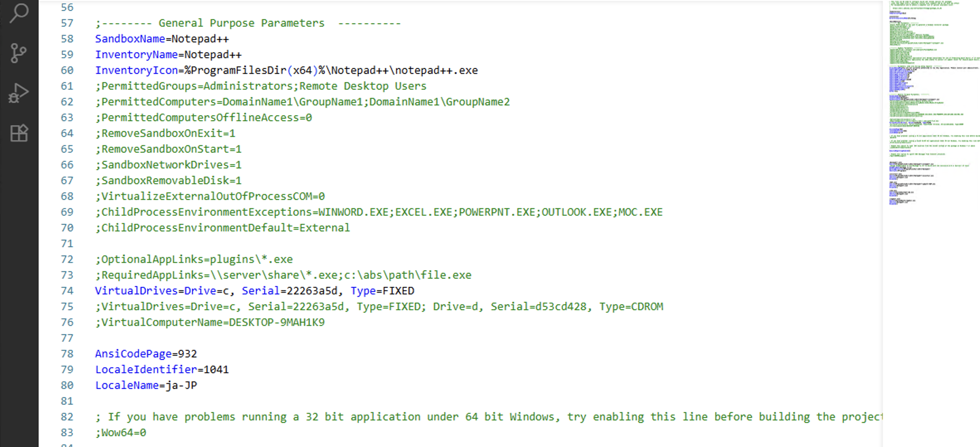Select line 74 via its line number

(x=67, y=291)
